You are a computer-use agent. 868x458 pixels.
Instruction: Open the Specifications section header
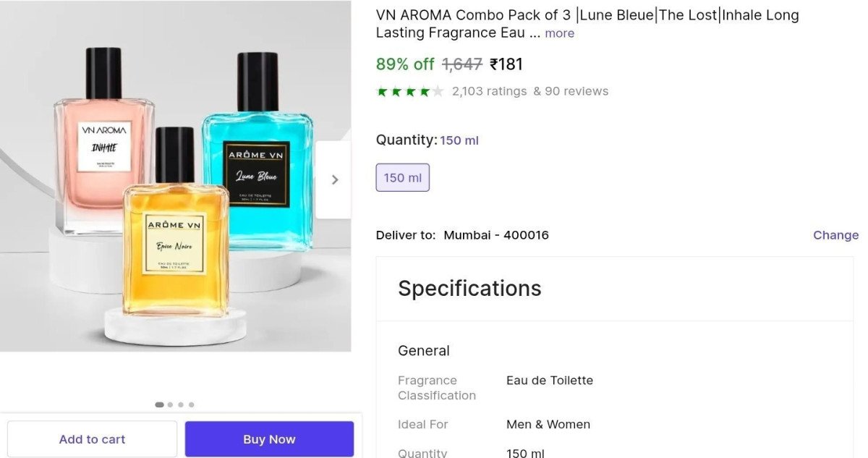tap(469, 288)
